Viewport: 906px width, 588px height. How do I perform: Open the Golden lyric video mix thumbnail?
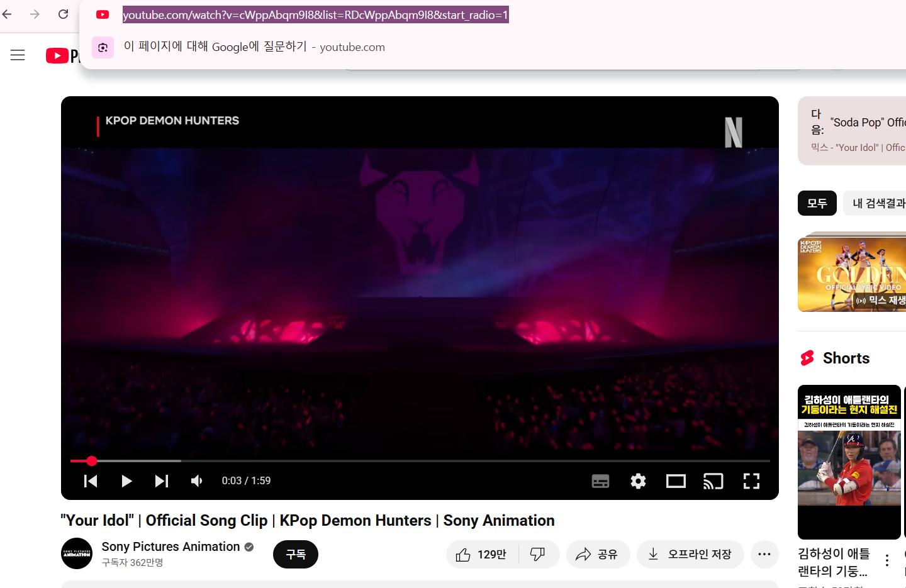pyautogui.click(x=852, y=274)
